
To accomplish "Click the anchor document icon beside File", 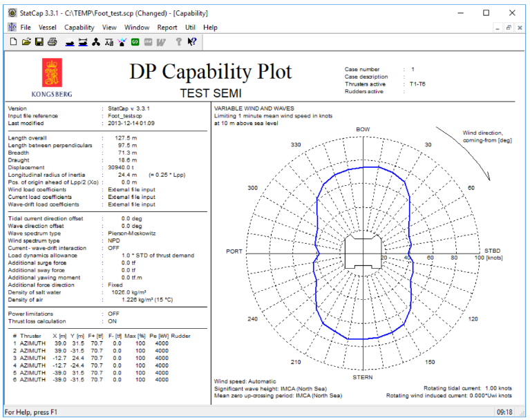I will [11, 27].
